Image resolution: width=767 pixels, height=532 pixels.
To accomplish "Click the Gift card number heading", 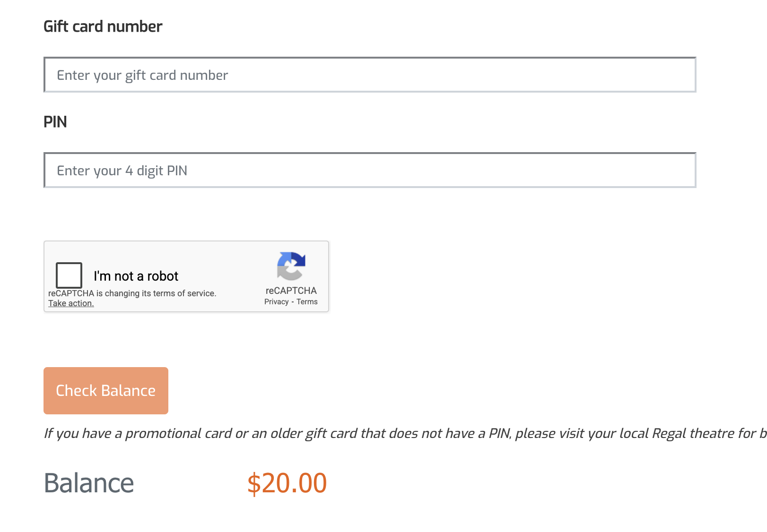I will (x=103, y=26).
